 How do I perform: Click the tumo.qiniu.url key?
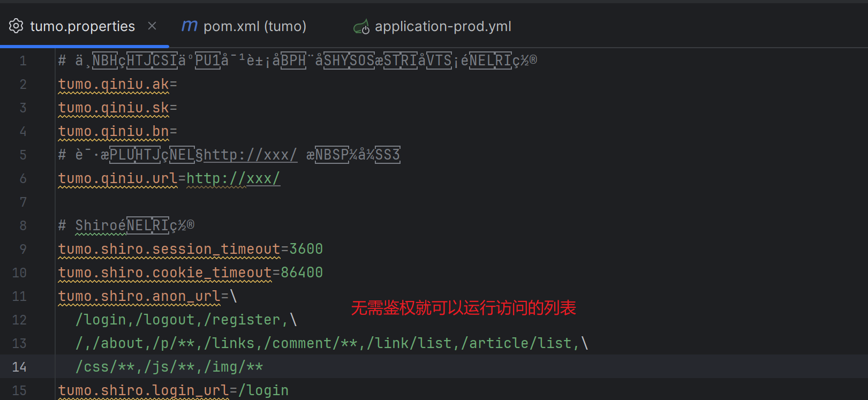[x=118, y=178]
